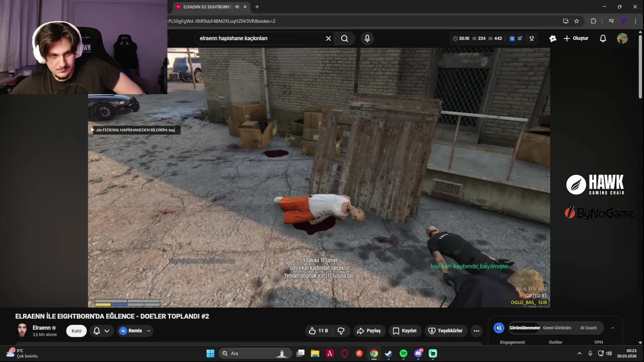Open the sparkle assistant icon beside Oluştur
Screen dimensions: 644x362
pyautogui.click(x=553, y=38)
